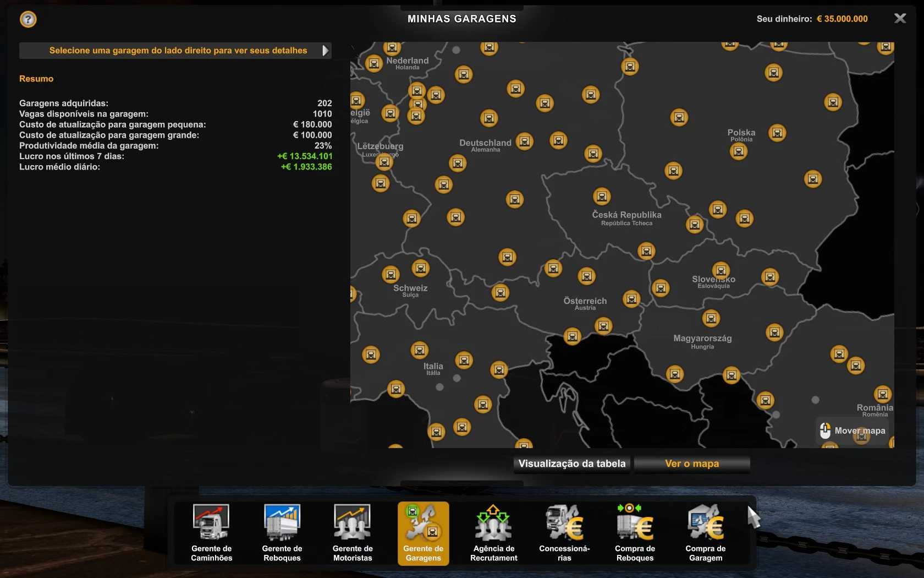Select garage marker under Česká Republika label
The height and width of the screenshot is (578, 924).
tap(646, 251)
